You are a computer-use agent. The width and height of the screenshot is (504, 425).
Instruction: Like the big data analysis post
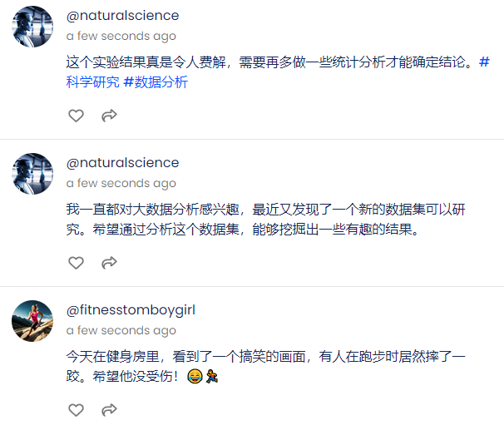pos(77,263)
